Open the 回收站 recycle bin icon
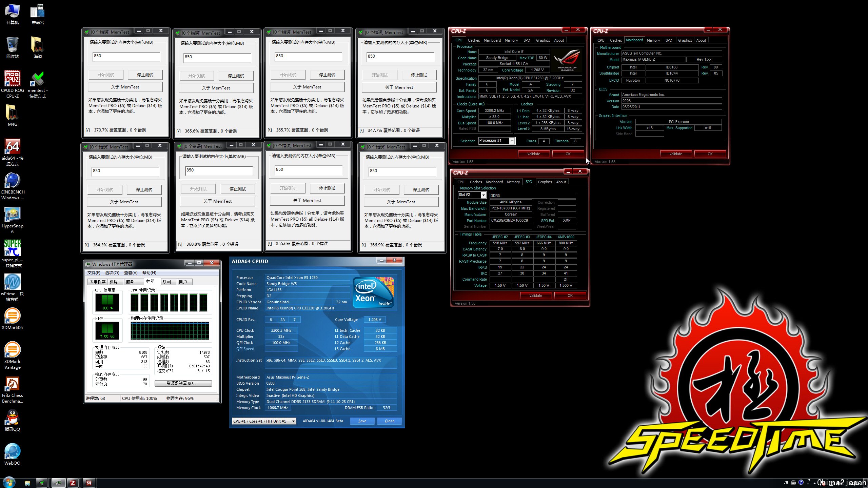The width and height of the screenshot is (868, 488). click(13, 48)
